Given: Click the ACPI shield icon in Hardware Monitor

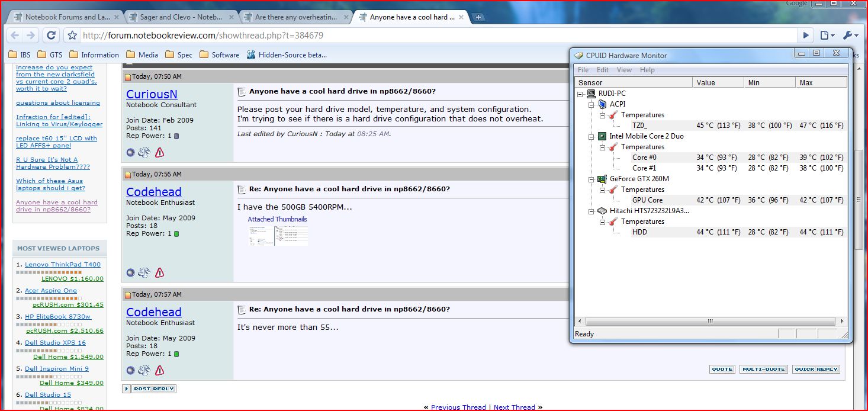Looking at the screenshot, I should pos(603,104).
